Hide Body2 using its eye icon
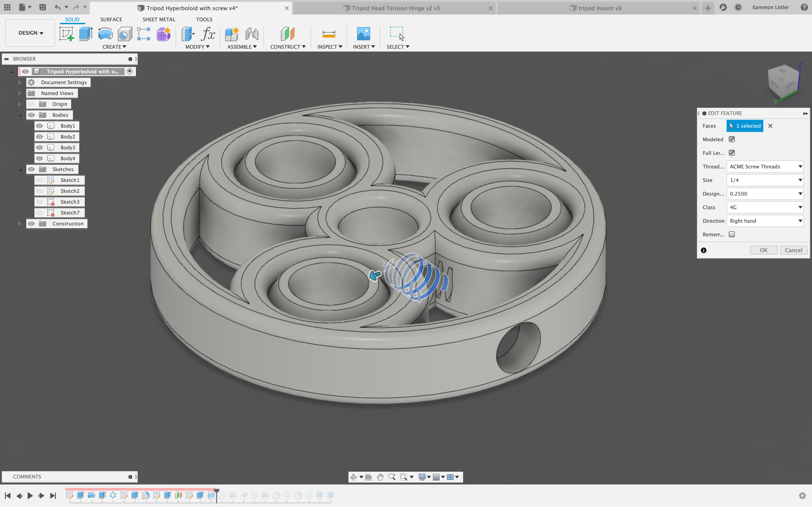 pos(40,137)
